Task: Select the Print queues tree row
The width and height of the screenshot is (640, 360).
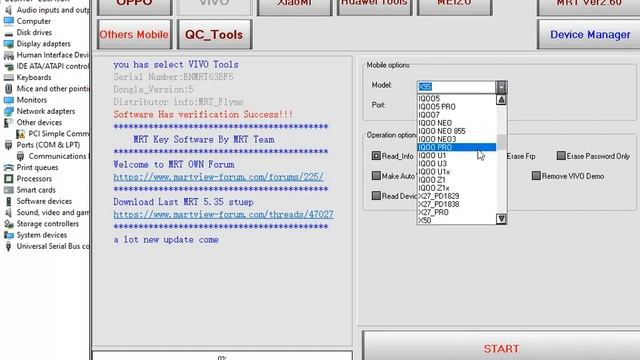Action: click(x=37, y=167)
